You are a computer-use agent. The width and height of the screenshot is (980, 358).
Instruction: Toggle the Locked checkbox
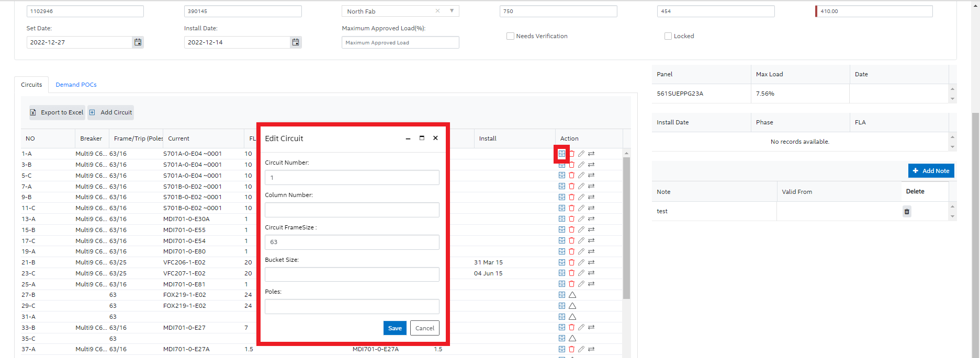[x=668, y=36]
